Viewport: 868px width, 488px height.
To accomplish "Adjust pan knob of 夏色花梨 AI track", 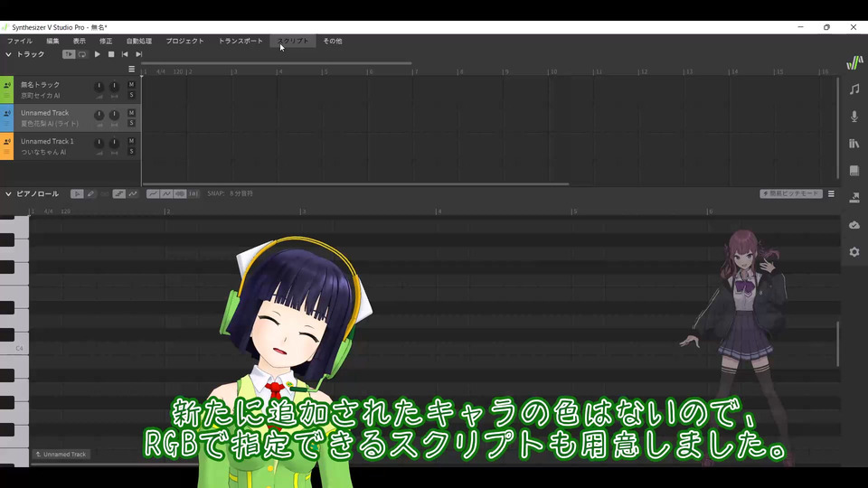I will pos(114,115).
